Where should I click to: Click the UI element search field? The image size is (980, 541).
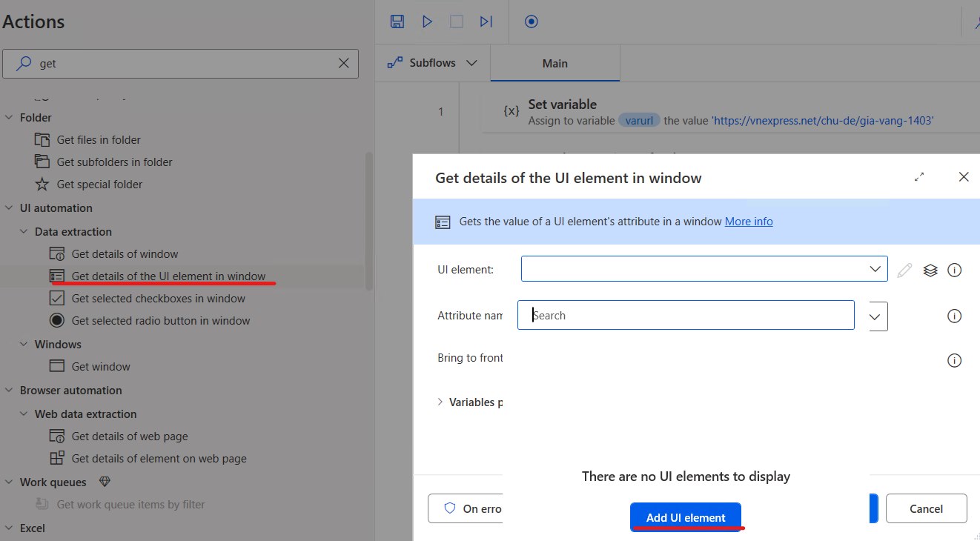(686, 315)
